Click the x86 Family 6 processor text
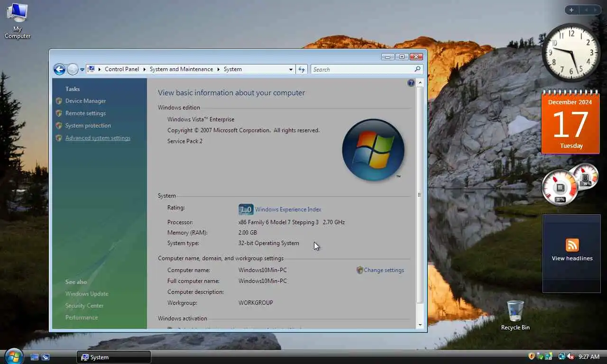607x364 pixels. tap(292, 222)
